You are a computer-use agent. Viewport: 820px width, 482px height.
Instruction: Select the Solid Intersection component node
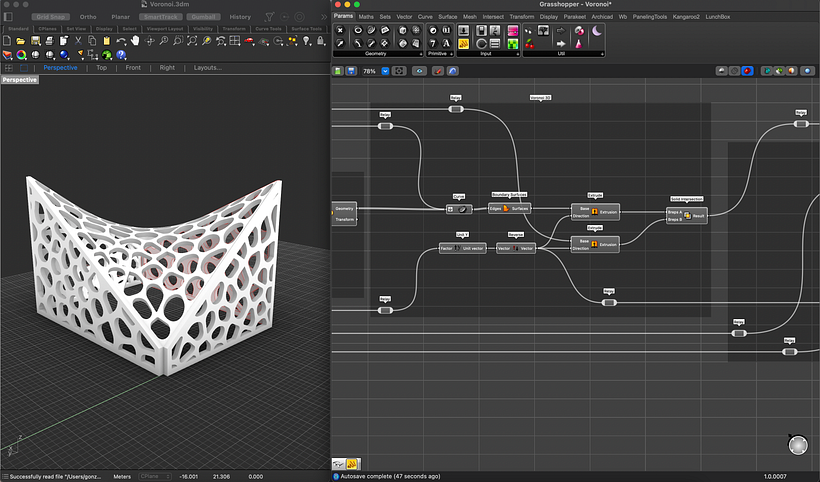(687, 214)
